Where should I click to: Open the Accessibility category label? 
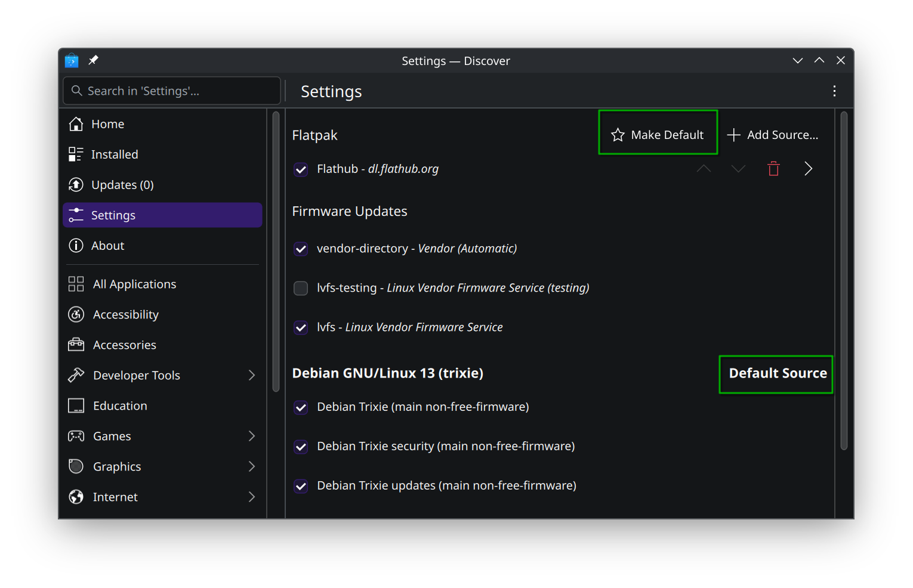click(x=126, y=314)
